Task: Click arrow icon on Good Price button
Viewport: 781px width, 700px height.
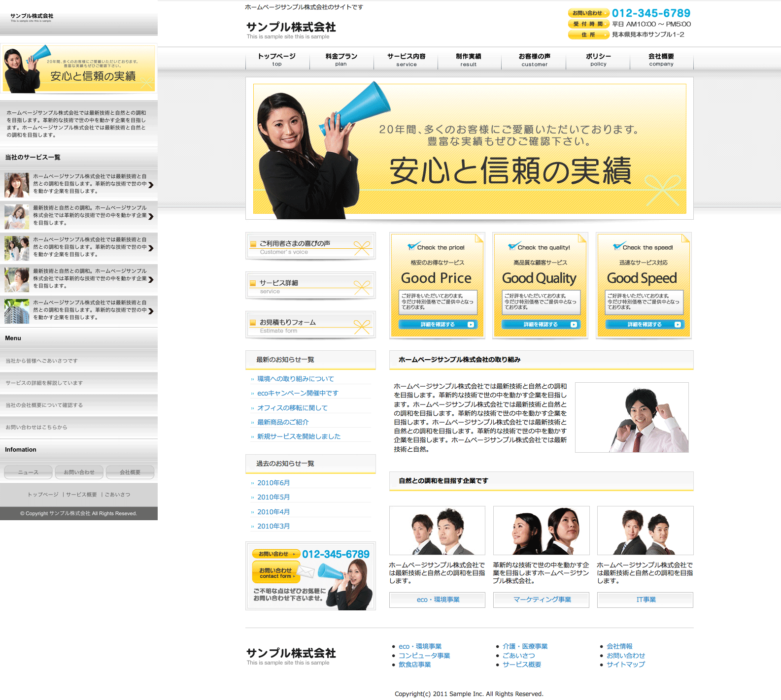Action: [x=471, y=325]
